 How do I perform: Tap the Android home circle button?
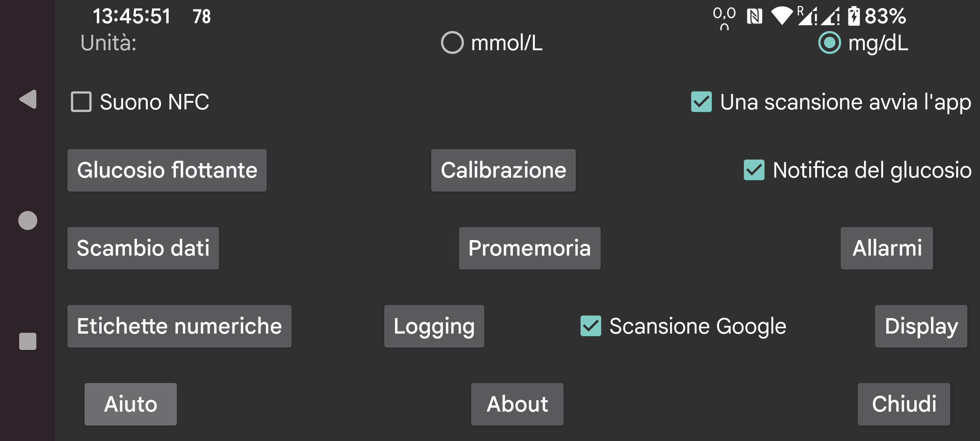(28, 220)
